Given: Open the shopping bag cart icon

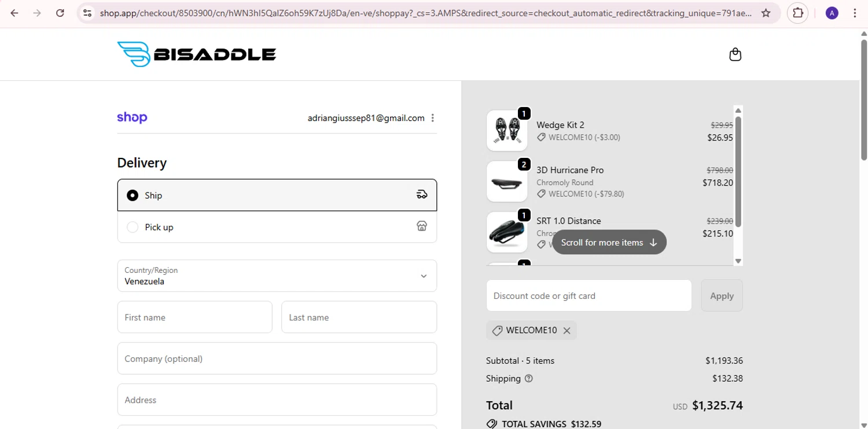Looking at the screenshot, I should click(x=735, y=54).
